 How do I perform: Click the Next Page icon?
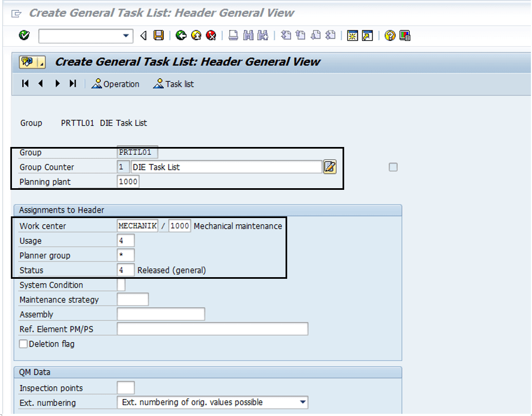pyautogui.click(x=315, y=35)
